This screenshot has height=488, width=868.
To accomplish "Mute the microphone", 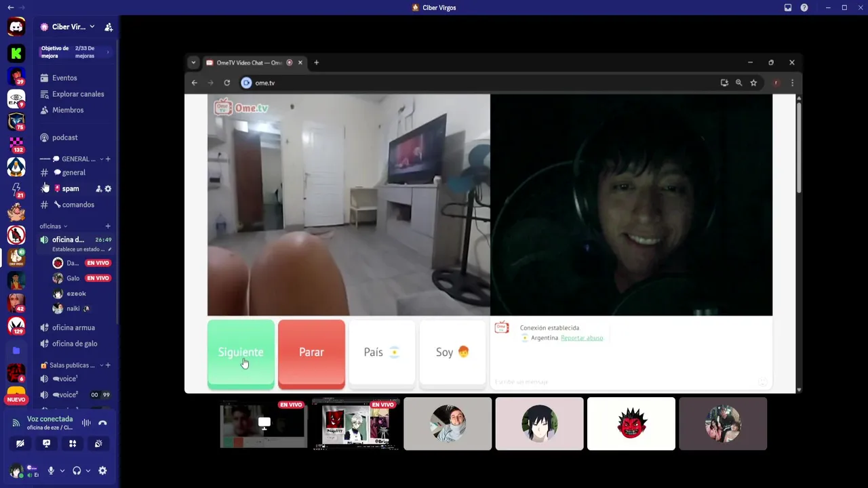I will pos(51,470).
